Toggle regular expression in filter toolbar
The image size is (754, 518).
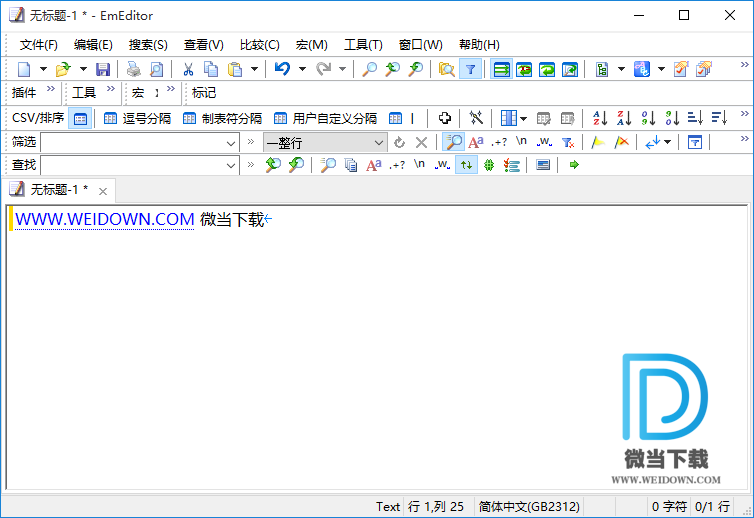[499, 142]
